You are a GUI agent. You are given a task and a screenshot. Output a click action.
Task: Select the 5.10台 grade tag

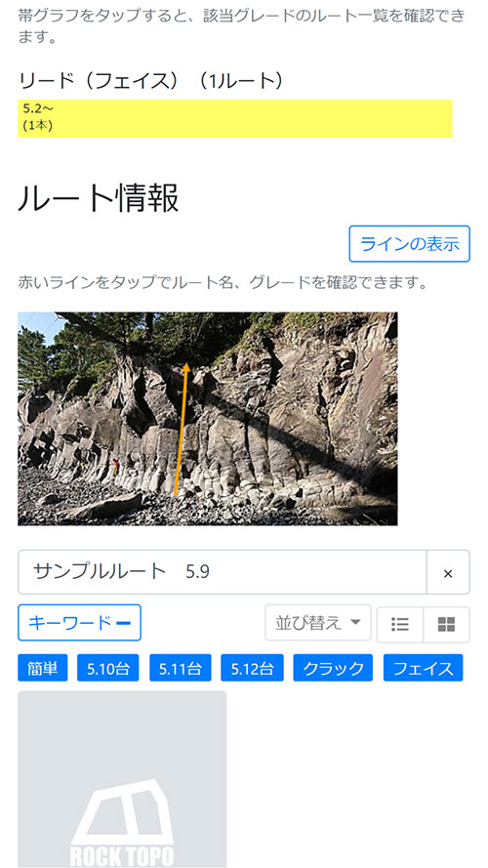coord(108,668)
